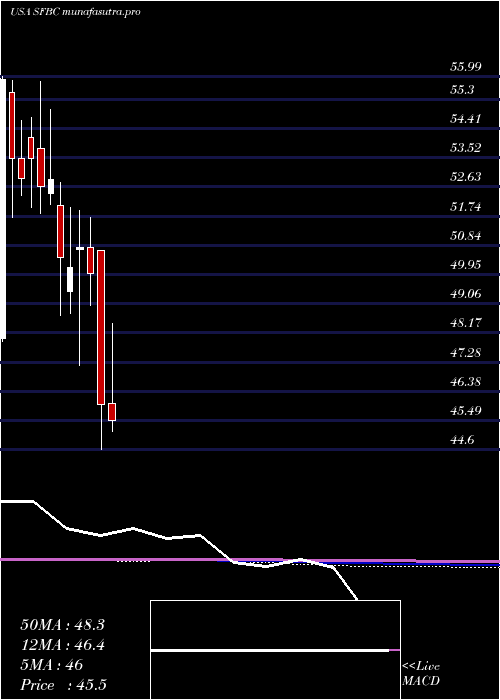Click the 48.17 price level label

click(465, 323)
